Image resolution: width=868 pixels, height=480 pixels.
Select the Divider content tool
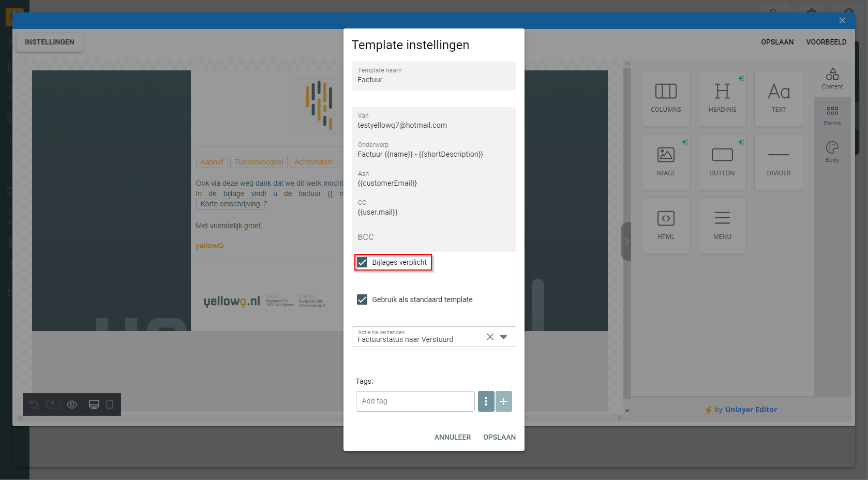pyautogui.click(x=779, y=162)
